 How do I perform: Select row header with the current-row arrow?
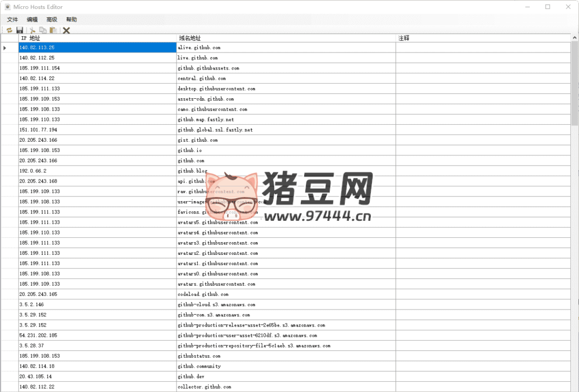coord(10,47)
